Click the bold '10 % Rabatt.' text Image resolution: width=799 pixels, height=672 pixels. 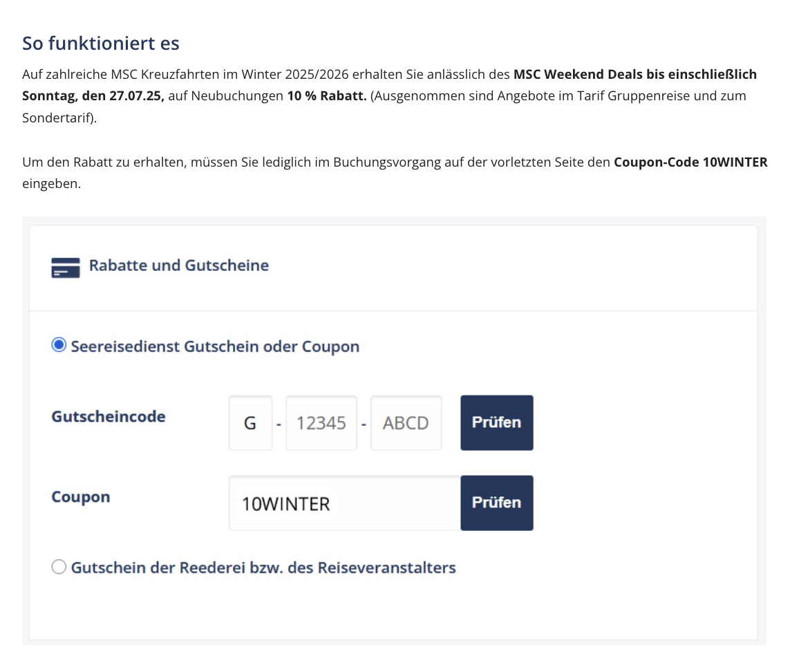pyautogui.click(x=327, y=96)
